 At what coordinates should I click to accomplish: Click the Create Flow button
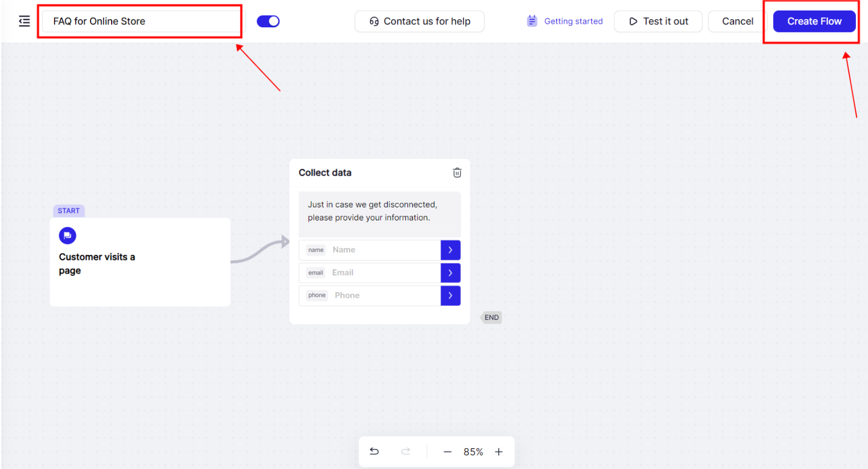coord(814,21)
